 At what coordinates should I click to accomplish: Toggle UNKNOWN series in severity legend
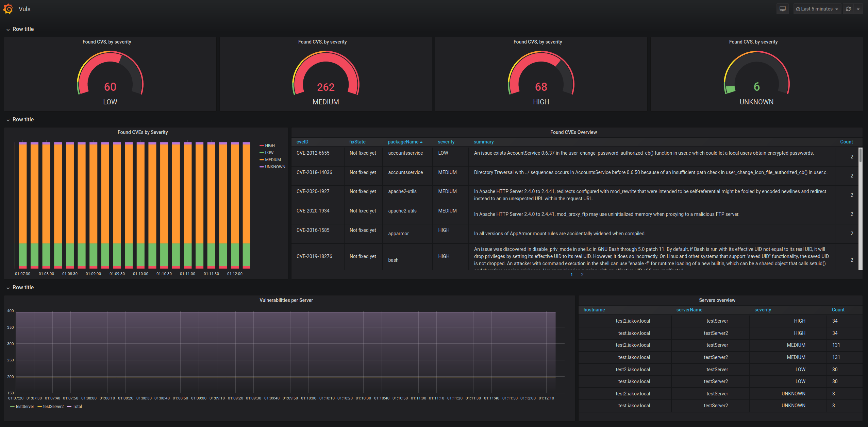tap(275, 167)
